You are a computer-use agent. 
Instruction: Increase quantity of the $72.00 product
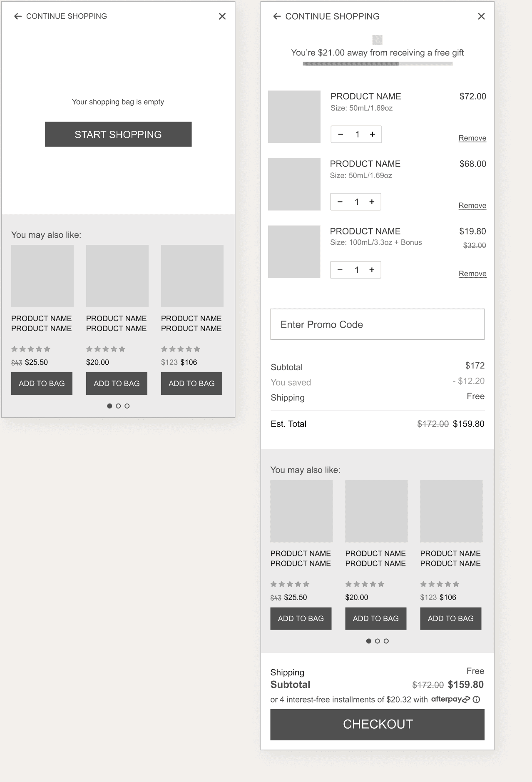[x=373, y=134]
